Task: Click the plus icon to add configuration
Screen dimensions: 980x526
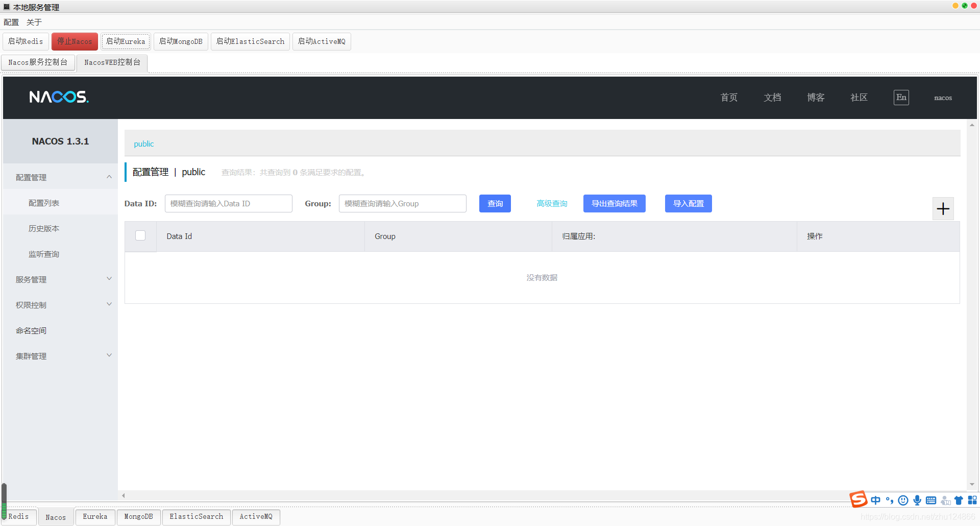Action: point(943,208)
